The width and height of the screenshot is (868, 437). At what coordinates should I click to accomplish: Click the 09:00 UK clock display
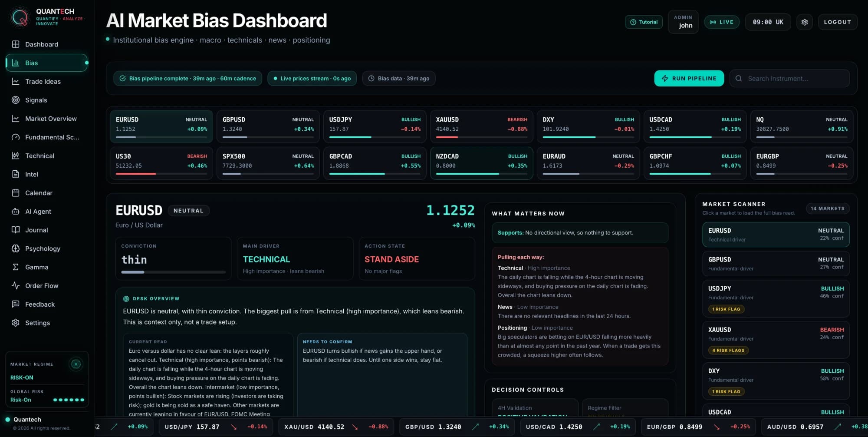768,22
